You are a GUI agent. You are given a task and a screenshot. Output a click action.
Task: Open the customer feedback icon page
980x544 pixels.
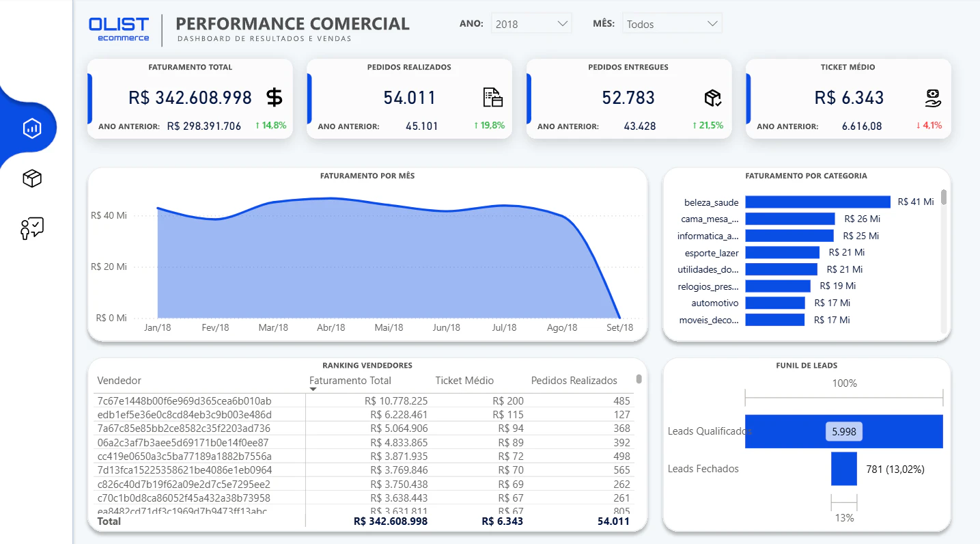[x=32, y=228]
